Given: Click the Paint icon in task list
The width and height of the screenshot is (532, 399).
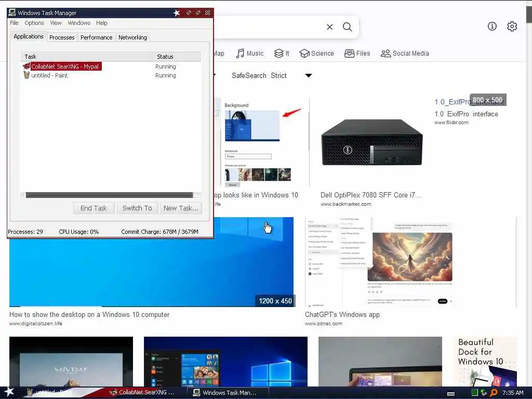Looking at the screenshot, I should tap(26, 75).
